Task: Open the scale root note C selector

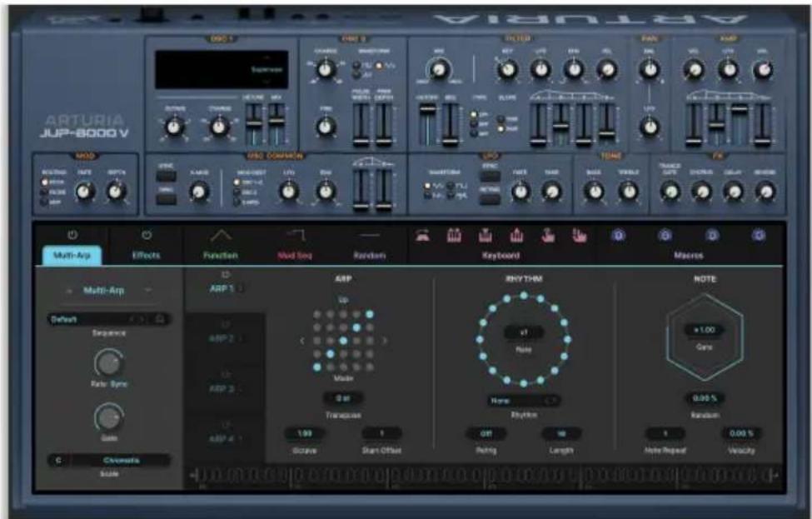Action: coord(58,460)
